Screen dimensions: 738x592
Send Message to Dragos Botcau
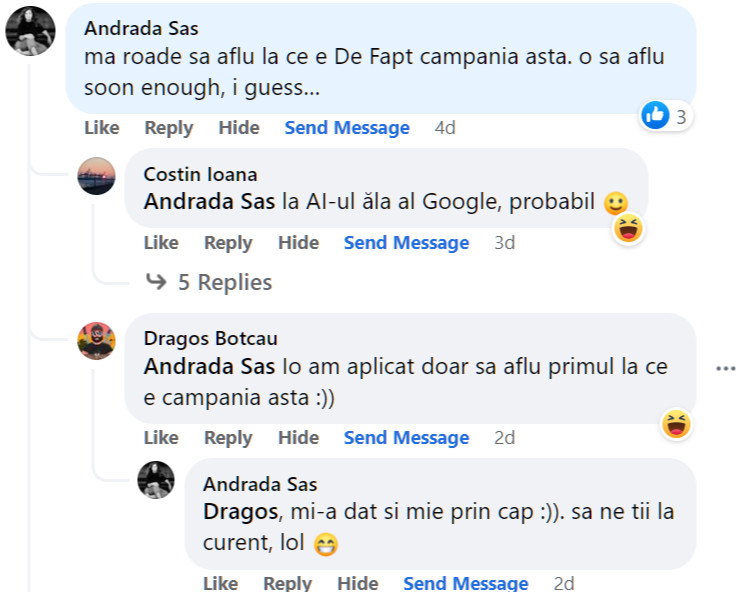[x=406, y=438]
